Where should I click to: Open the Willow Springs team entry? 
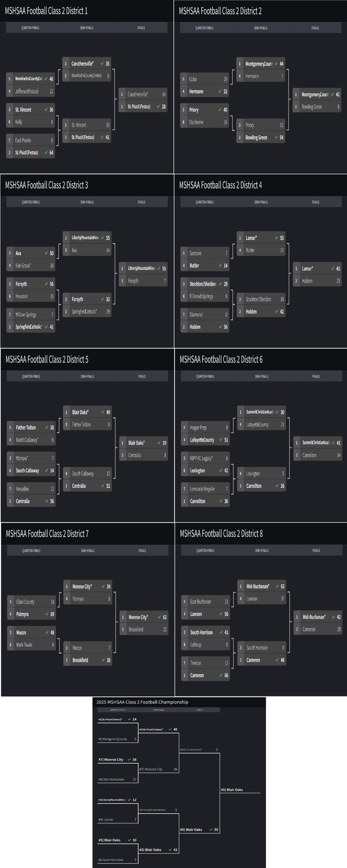tap(31, 315)
